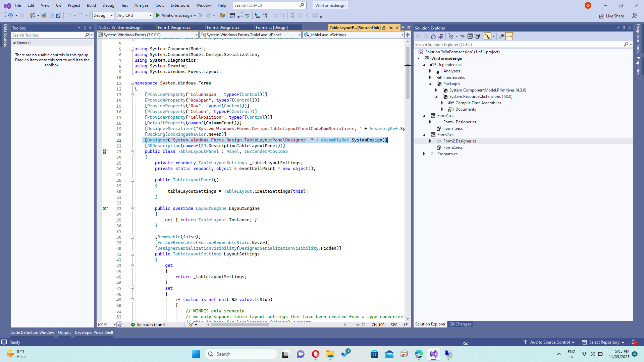Click the override margin icon on line 33
This screenshot has width=644, height=362.
(x=105, y=209)
